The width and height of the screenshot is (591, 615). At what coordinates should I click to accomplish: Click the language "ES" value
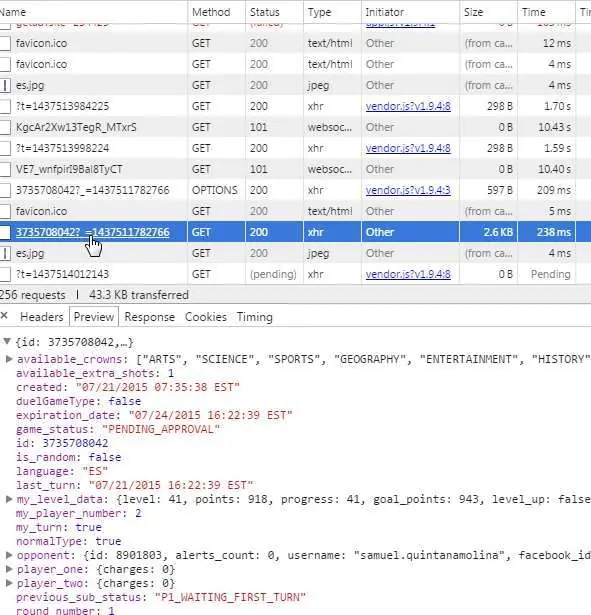pos(95,471)
